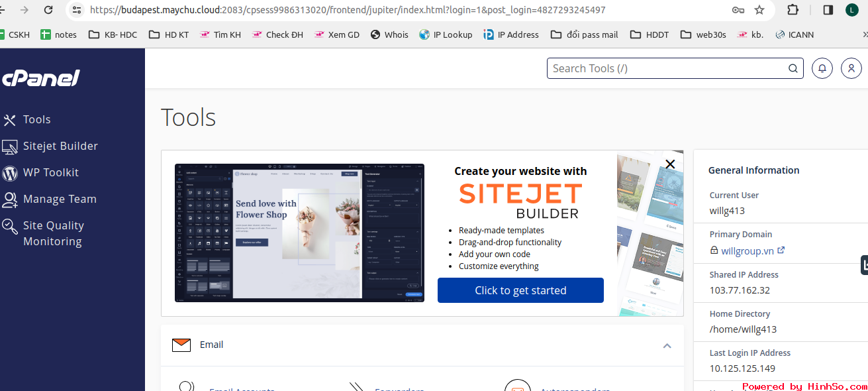868x391 pixels.
Task: Click the lock icon next to willgroup.vn
Action: pos(714,251)
